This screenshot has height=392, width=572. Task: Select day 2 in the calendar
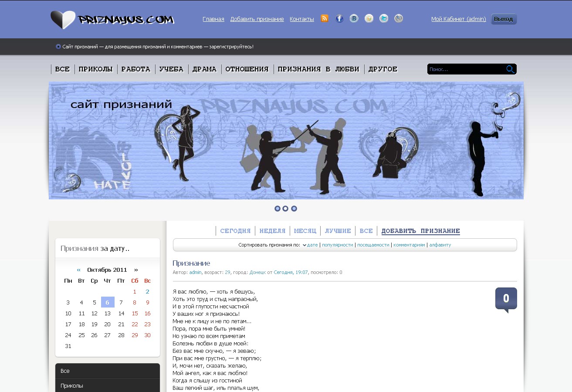148,292
